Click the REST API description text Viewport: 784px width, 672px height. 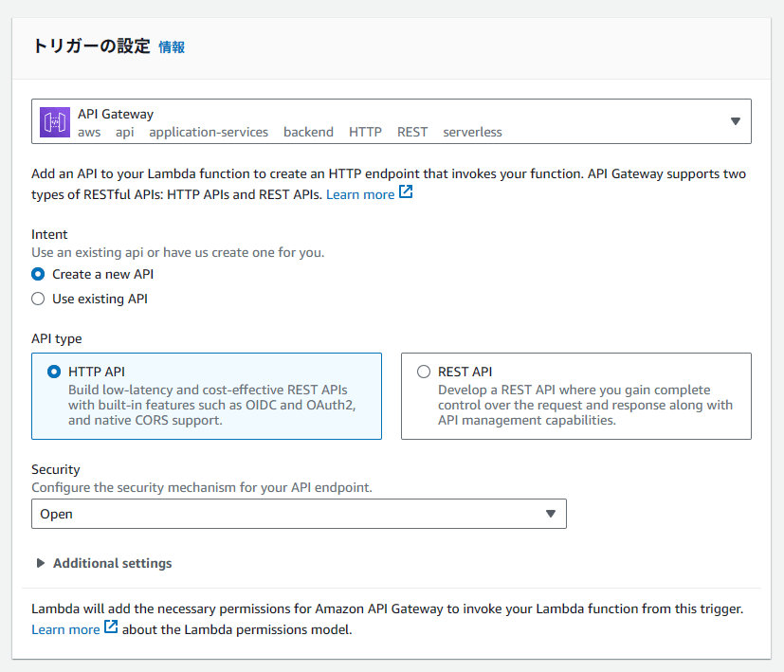[x=585, y=405]
